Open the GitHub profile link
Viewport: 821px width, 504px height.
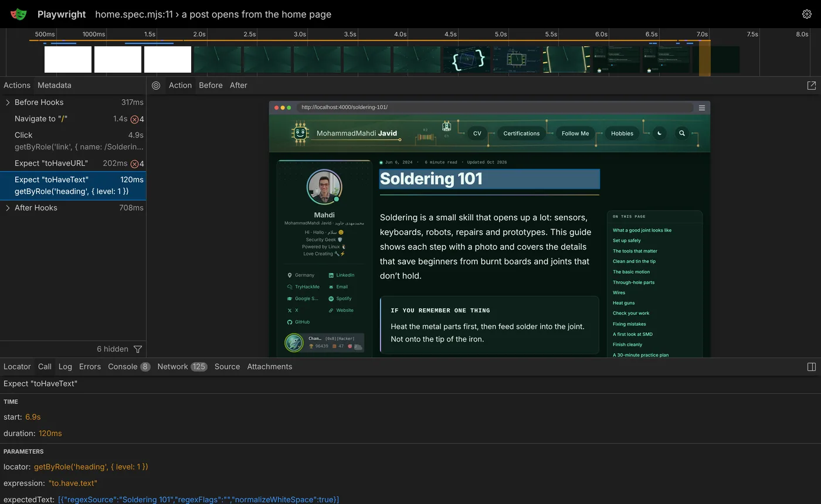(x=298, y=322)
